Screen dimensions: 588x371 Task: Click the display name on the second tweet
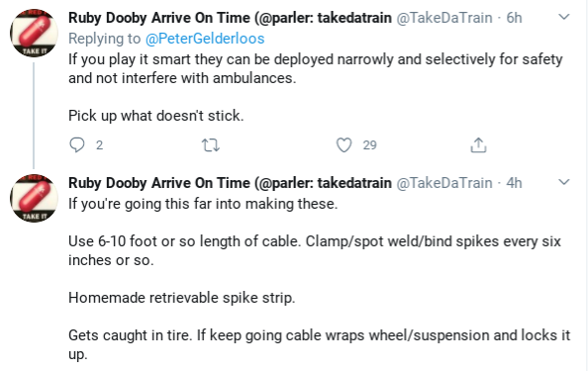[x=230, y=183]
